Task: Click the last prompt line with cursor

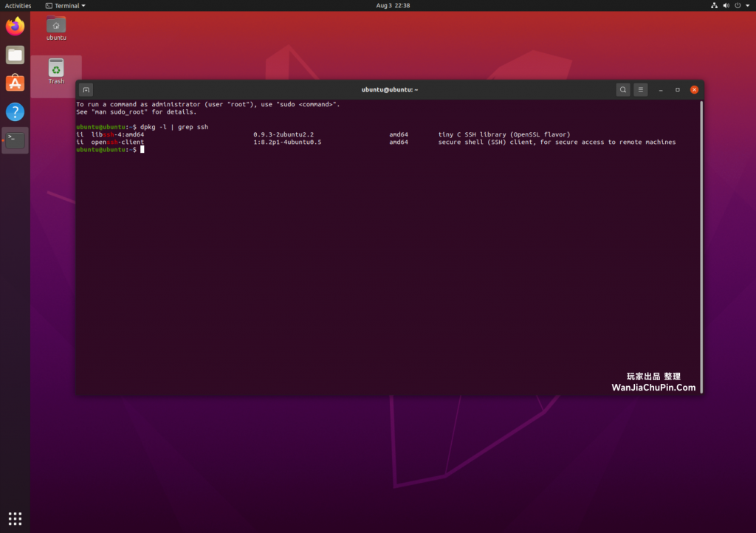Action: (111, 150)
